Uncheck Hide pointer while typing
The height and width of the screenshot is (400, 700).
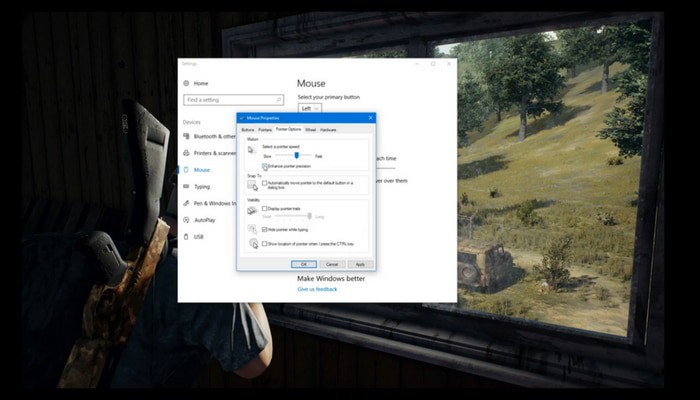pos(265,229)
